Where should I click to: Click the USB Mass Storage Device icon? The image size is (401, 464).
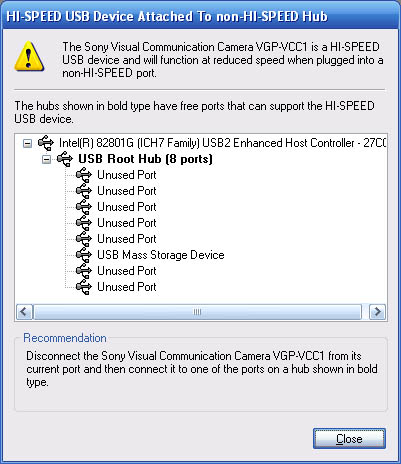[x=84, y=255]
